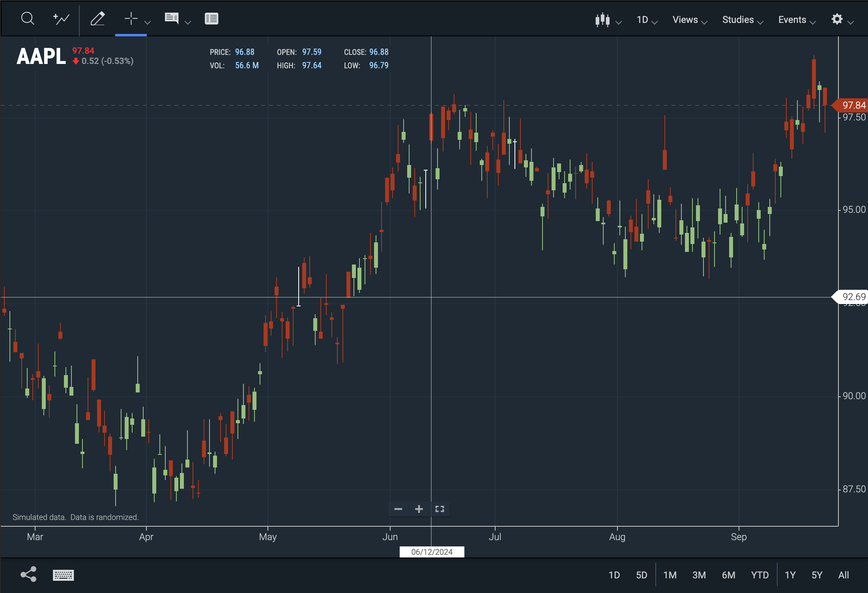Set range to 3M
This screenshot has width=868, height=593.
699,575
